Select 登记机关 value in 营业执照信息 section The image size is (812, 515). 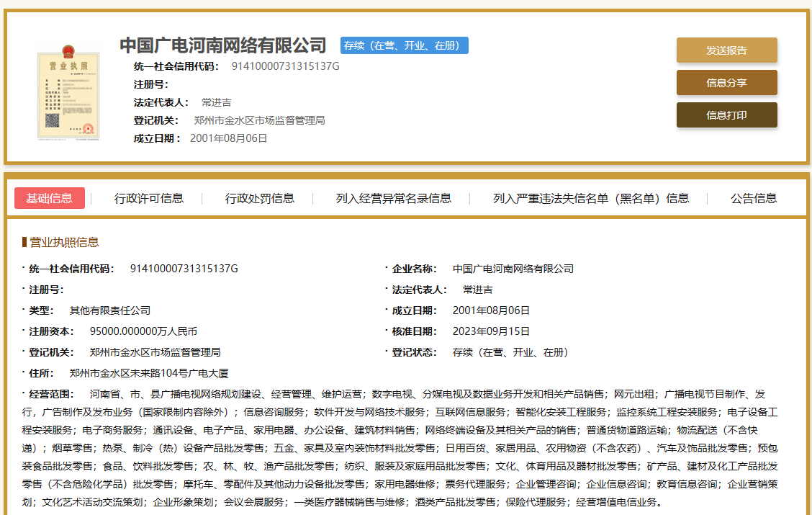(x=155, y=352)
